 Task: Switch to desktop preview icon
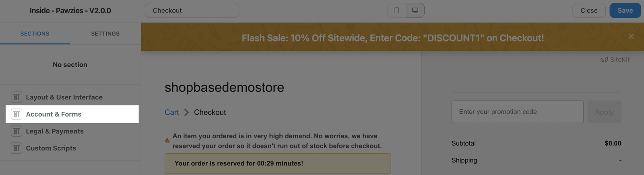[415, 10]
